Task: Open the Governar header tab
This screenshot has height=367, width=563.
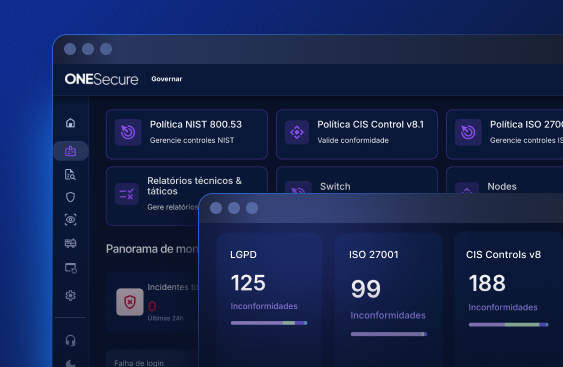Action: [167, 79]
